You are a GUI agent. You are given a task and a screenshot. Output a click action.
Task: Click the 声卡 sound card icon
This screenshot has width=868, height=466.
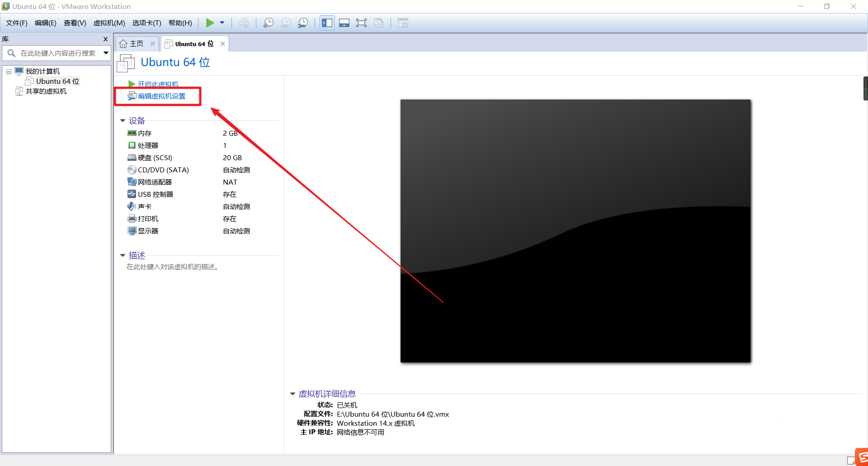(x=132, y=207)
